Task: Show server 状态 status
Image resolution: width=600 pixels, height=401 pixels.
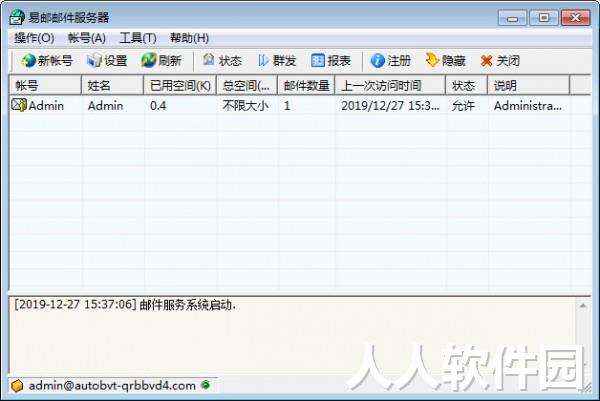Action: 222,60
